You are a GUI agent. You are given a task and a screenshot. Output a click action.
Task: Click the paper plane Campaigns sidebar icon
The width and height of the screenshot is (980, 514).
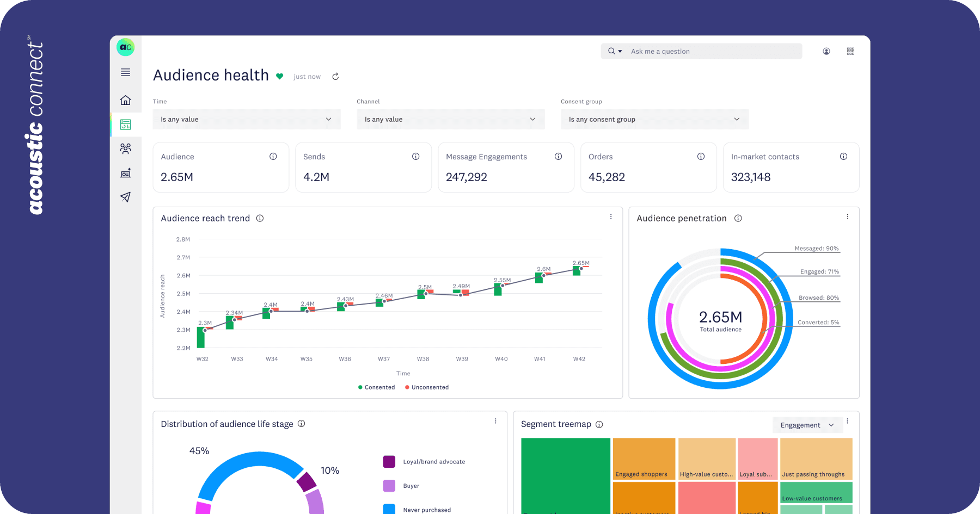click(x=125, y=197)
